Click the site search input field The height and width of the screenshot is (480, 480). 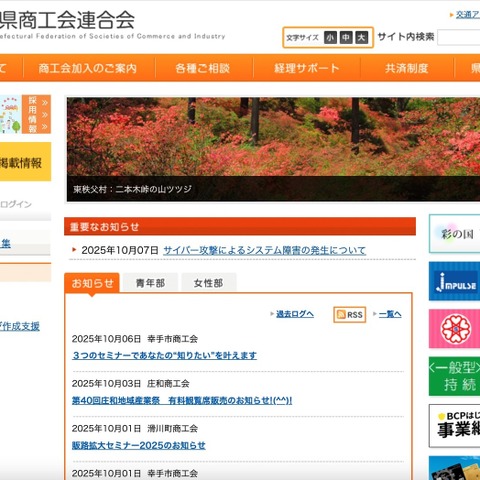459,37
